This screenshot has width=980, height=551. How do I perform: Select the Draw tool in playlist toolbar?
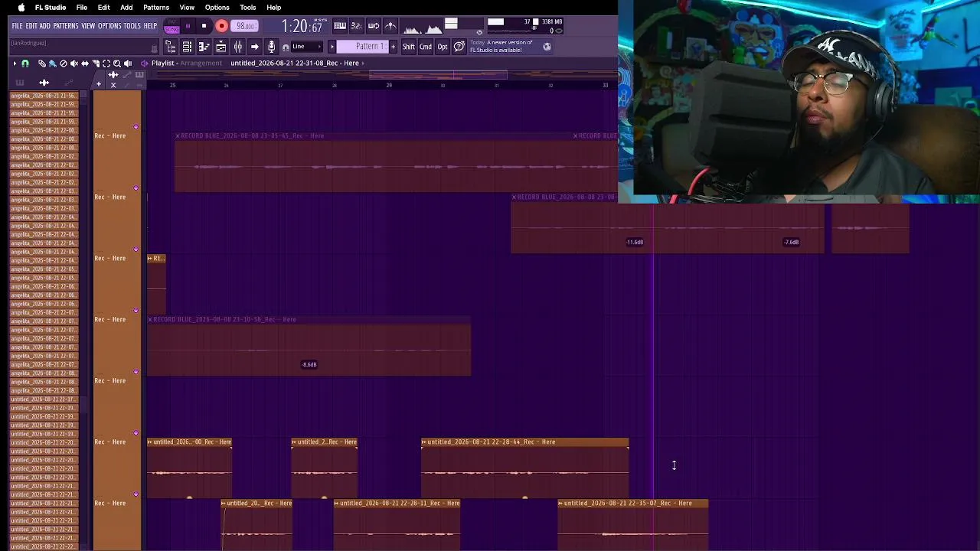click(x=42, y=64)
